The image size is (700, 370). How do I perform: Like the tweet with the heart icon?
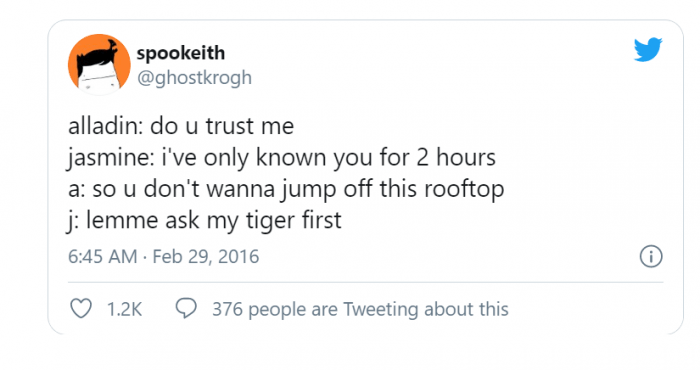pos(81,308)
